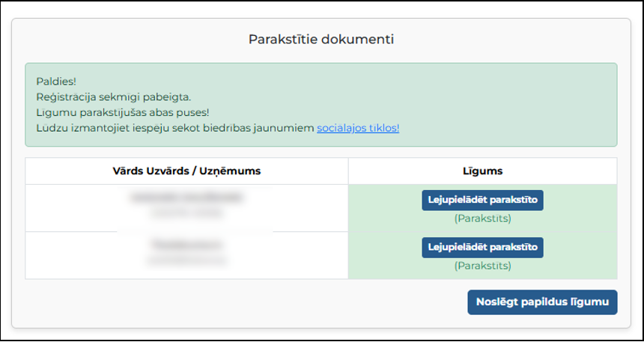
Task: Click the Noslēgt papildus līgumu button
Action: 542,302
